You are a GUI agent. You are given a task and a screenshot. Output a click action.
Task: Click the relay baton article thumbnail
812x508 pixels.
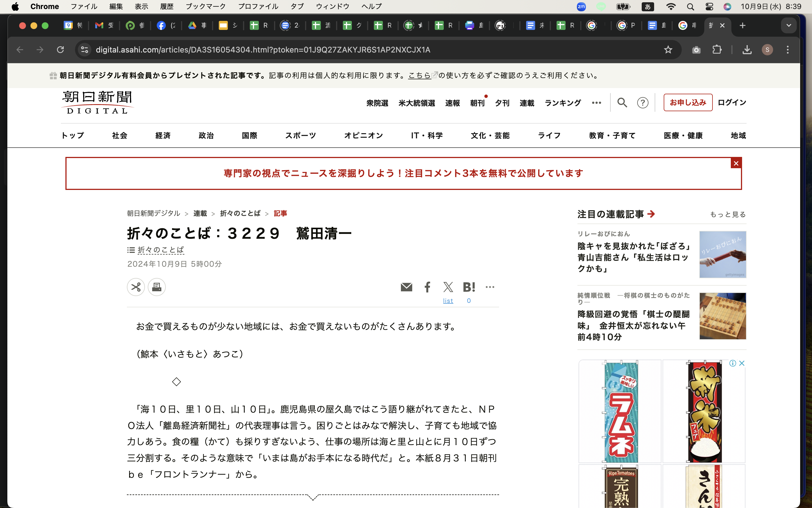[722, 254]
